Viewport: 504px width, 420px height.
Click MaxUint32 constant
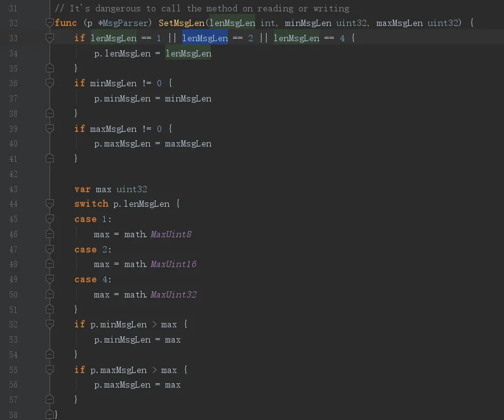173,294
